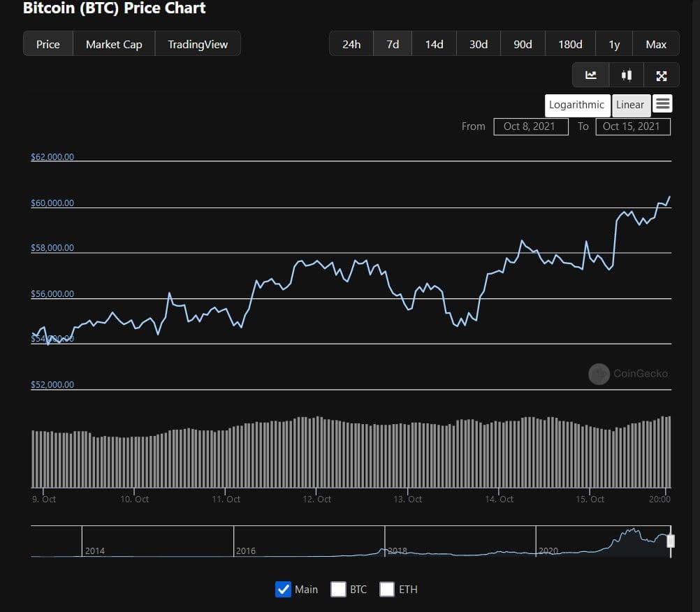Select the Price tab
Viewport: 700px width, 612px height.
point(48,44)
